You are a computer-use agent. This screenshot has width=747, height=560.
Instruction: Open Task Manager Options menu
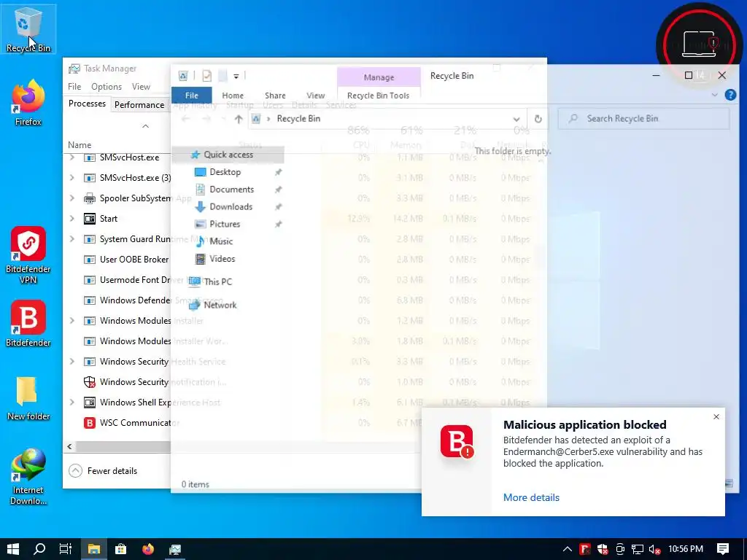[x=107, y=86]
